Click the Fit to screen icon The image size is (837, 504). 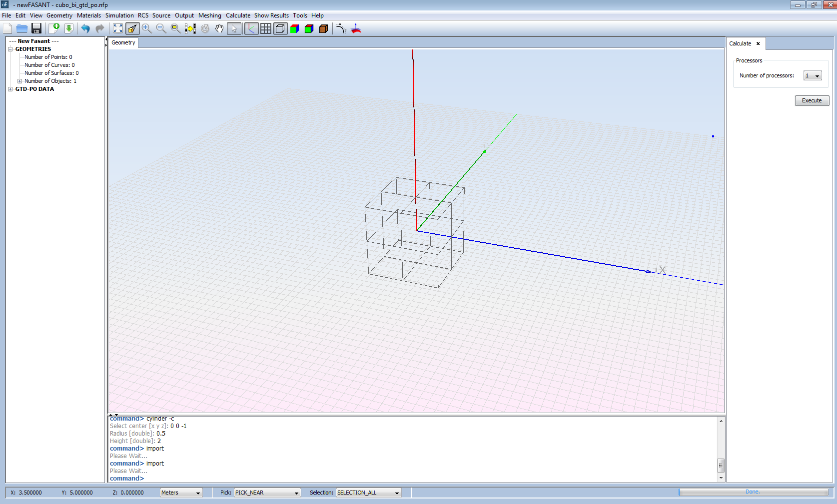[118, 28]
